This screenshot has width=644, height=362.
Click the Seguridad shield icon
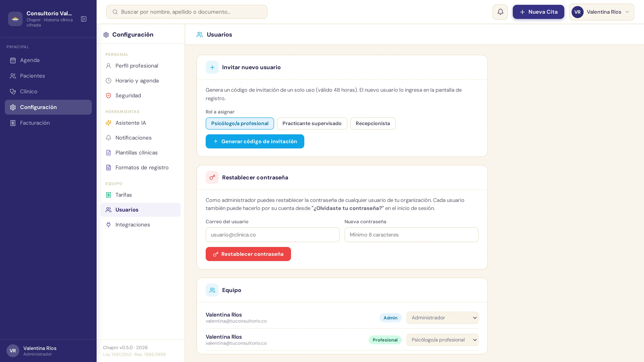click(108, 96)
